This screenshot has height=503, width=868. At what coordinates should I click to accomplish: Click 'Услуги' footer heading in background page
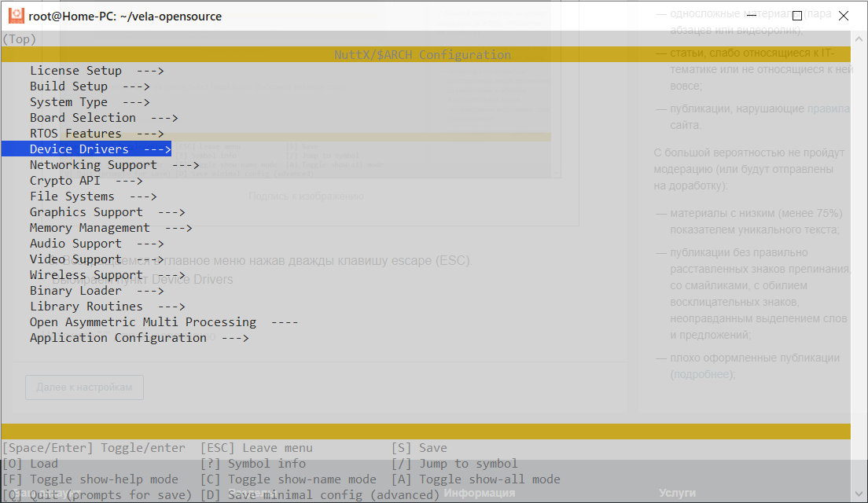[678, 493]
